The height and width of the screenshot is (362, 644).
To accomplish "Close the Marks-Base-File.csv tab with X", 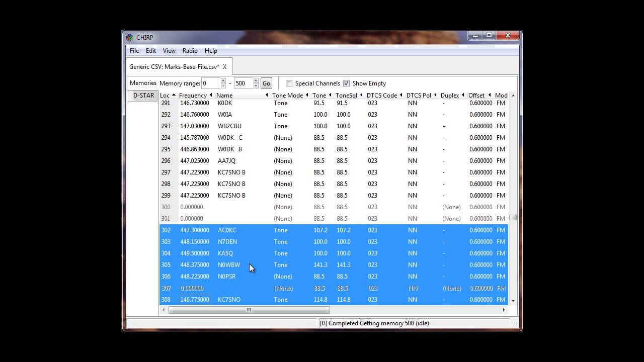I will [x=224, y=67].
